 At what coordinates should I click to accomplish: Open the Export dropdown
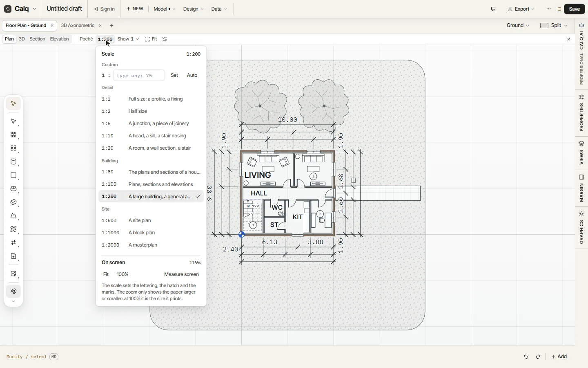(x=521, y=9)
